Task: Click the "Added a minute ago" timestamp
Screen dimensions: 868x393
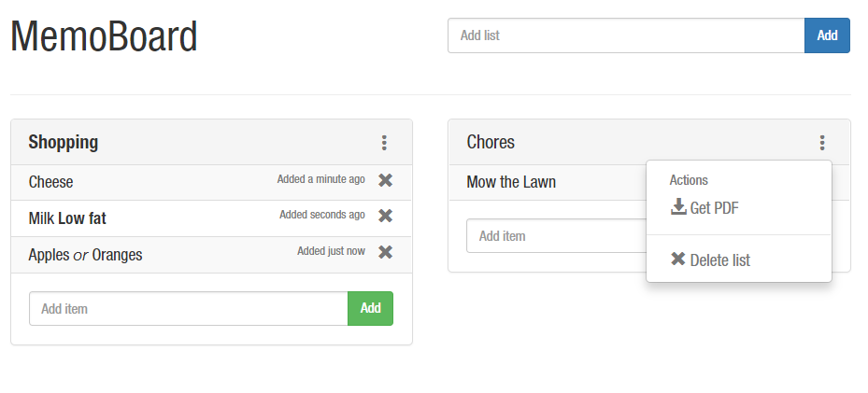Action: click(320, 179)
